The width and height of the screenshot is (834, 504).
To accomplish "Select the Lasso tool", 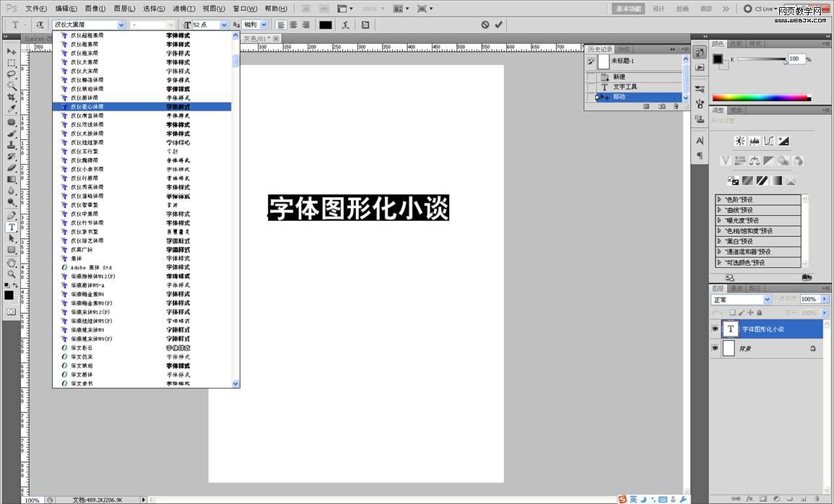I will tap(12, 74).
